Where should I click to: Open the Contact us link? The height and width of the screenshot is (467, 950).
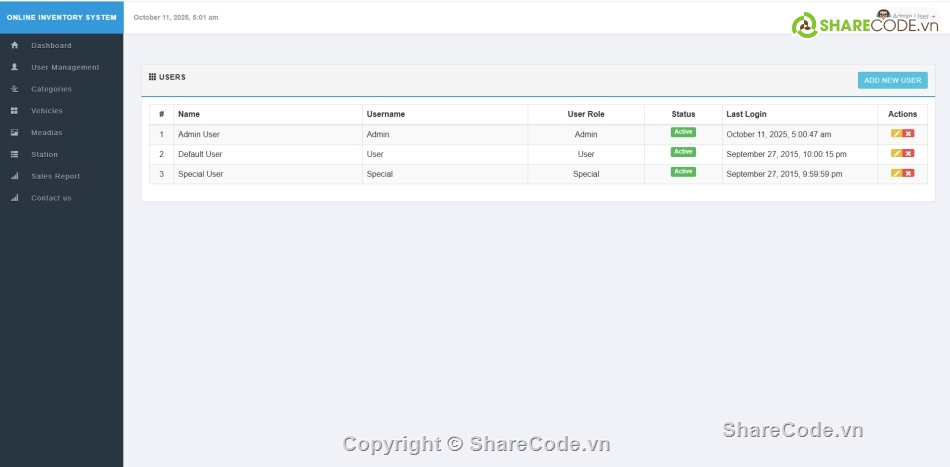coord(51,198)
